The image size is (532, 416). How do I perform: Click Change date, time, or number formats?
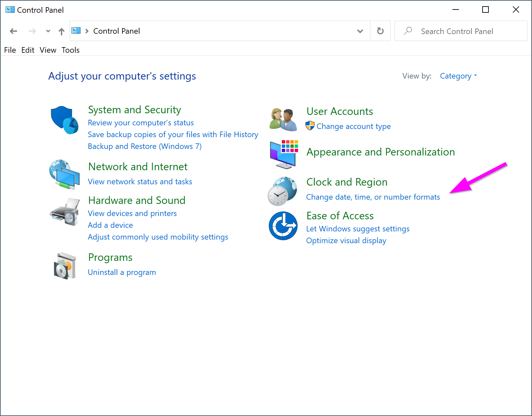(373, 197)
